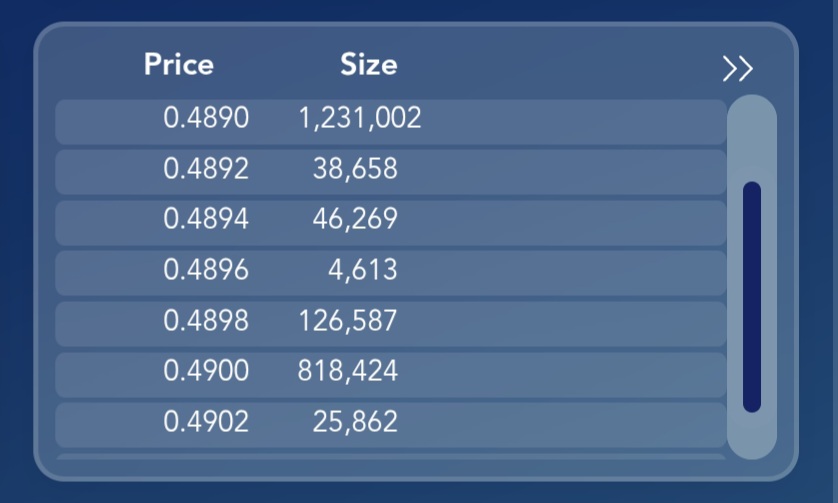Image resolution: width=838 pixels, height=503 pixels.
Task: Sort by the Size column header
Action: point(369,65)
